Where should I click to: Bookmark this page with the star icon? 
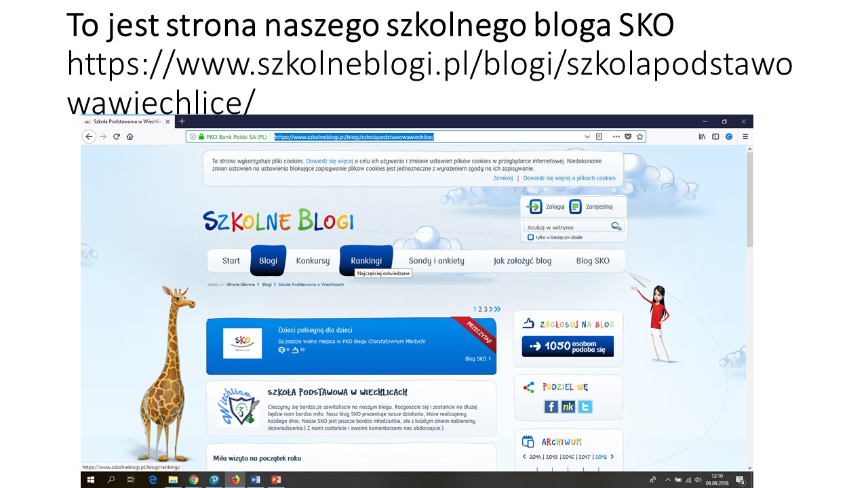[639, 136]
